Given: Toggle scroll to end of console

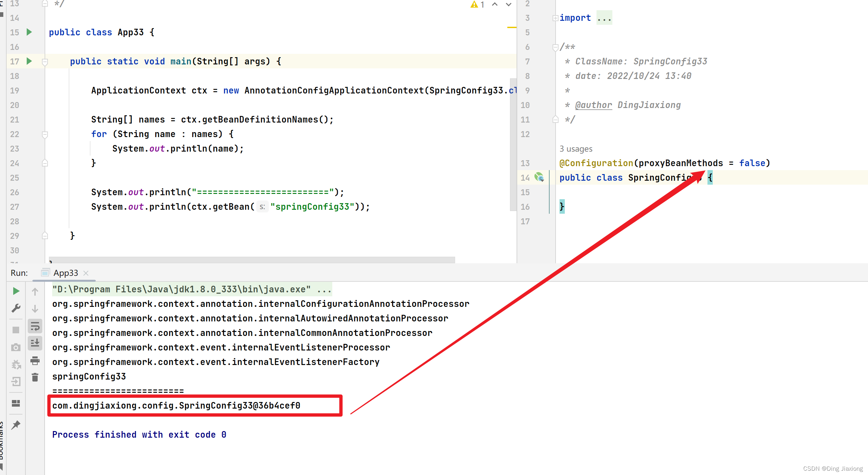Looking at the screenshot, I should [35, 343].
